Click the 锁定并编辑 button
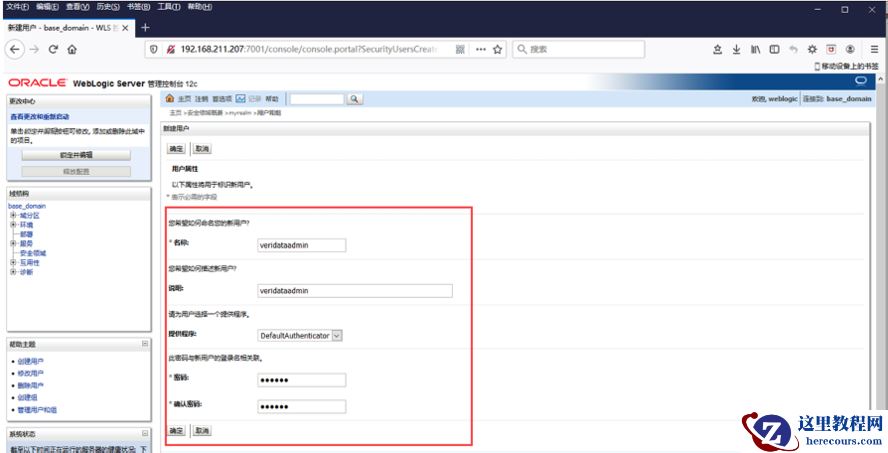 [76, 155]
